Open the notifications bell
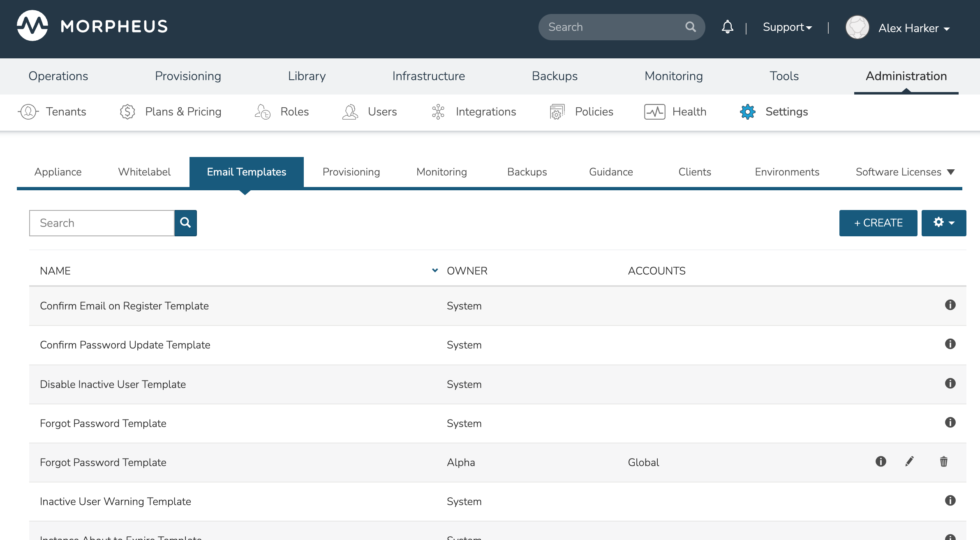The image size is (980, 540). pyautogui.click(x=727, y=27)
